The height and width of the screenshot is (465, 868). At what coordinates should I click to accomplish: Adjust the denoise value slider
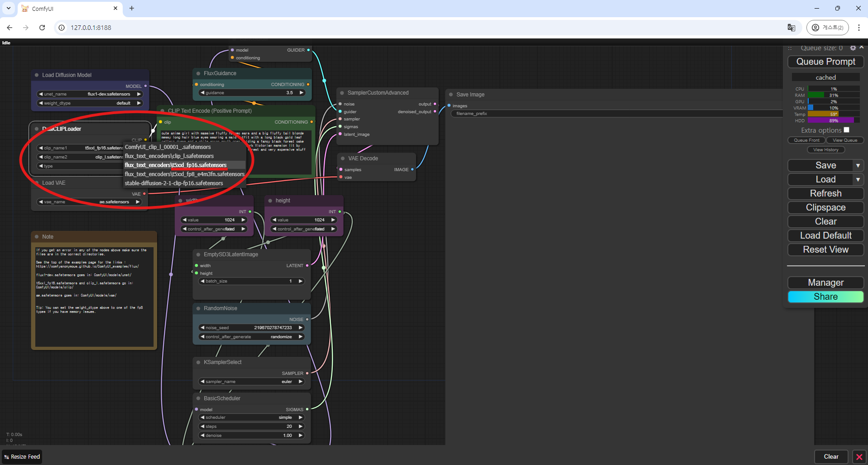[x=251, y=436]
